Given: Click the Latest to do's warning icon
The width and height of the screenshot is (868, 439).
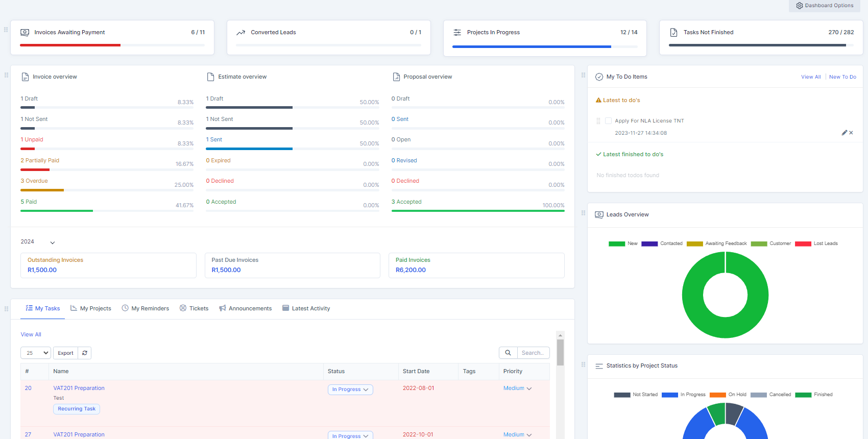Looking at the screenshot, I should click(x=599, y=100).
